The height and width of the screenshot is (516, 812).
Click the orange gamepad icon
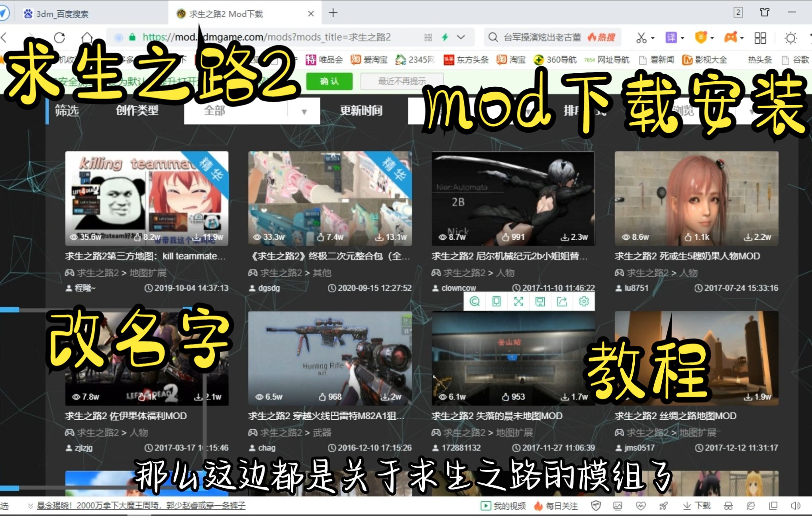point(731,38)
